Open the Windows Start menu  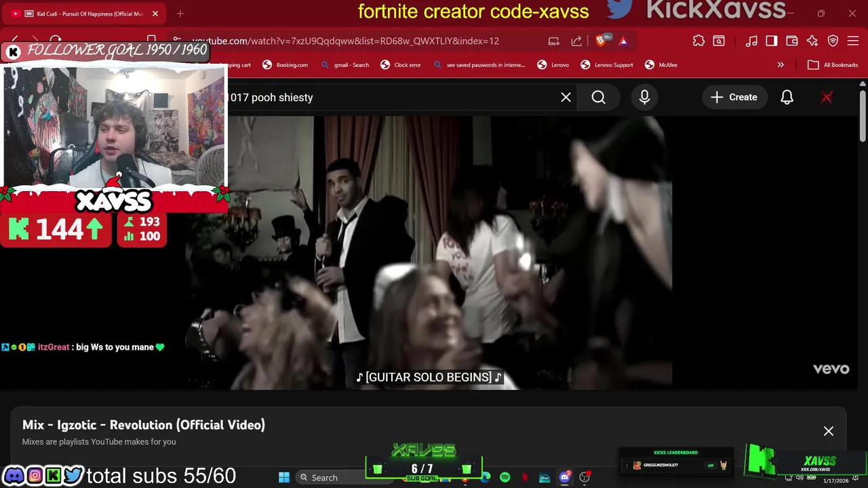pos(284,478)
